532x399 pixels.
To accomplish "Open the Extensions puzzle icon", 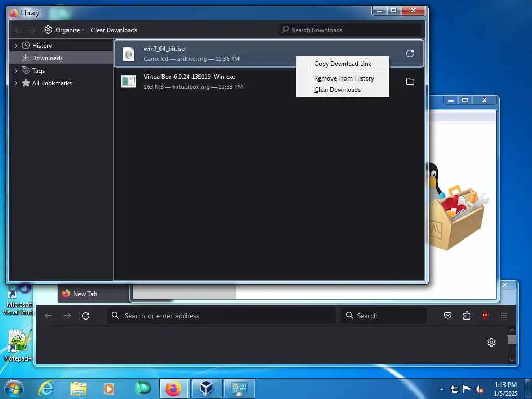I will coord(467,315).
